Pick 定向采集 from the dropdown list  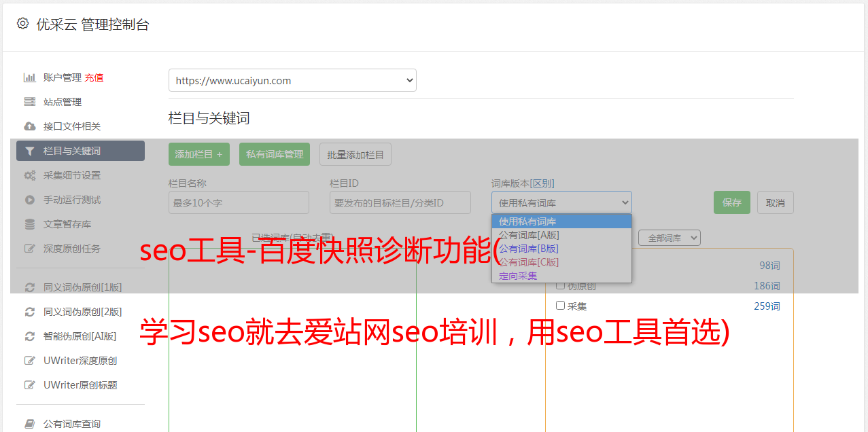pyautogui.click(x=561, y=276)
